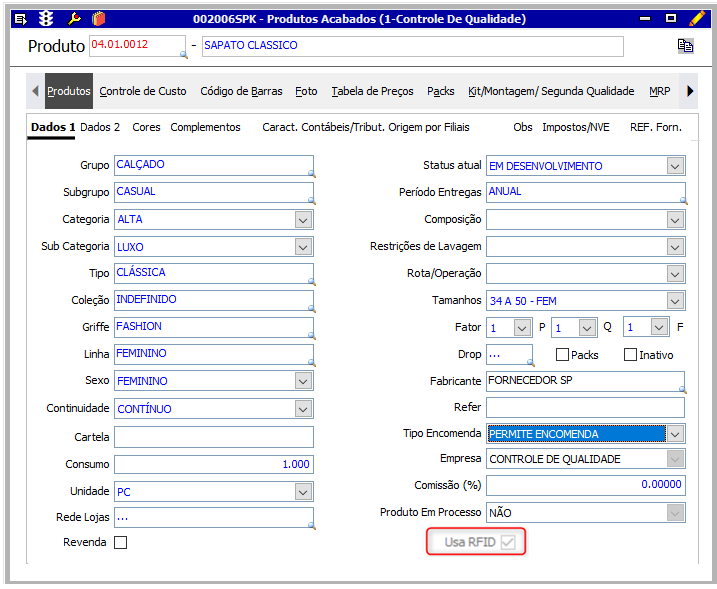Open the Impostos/NVE section
The height and width of the screenshot is (589, 717).
tap(575, 127)
